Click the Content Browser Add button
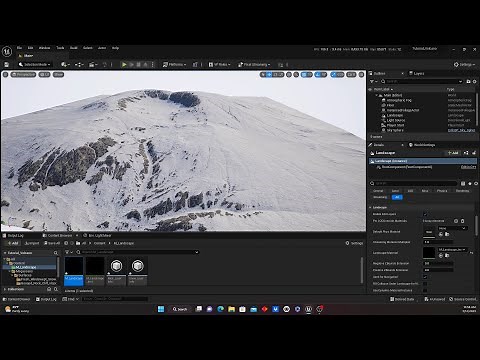This screenshot has width=480, height=360. (12, 243)
